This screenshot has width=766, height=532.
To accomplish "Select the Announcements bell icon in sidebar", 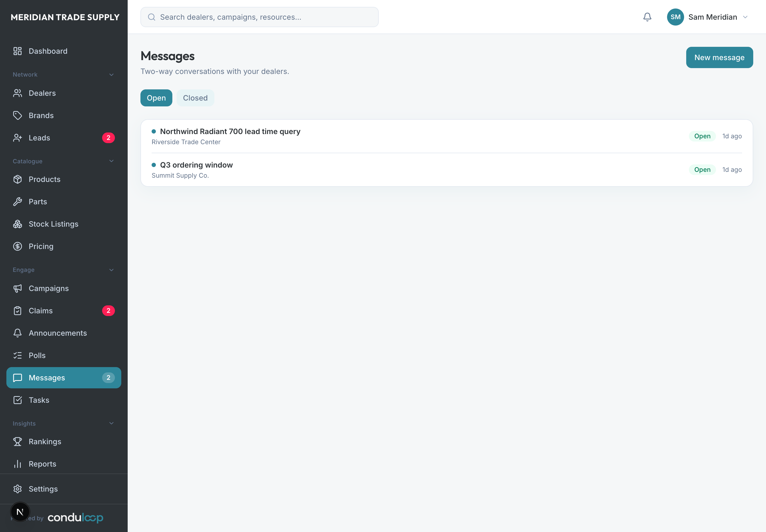I will [x=17, y=333].
